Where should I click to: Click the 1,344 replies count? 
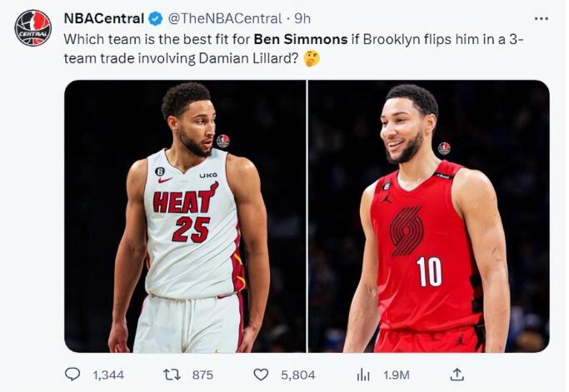point(107,375)
